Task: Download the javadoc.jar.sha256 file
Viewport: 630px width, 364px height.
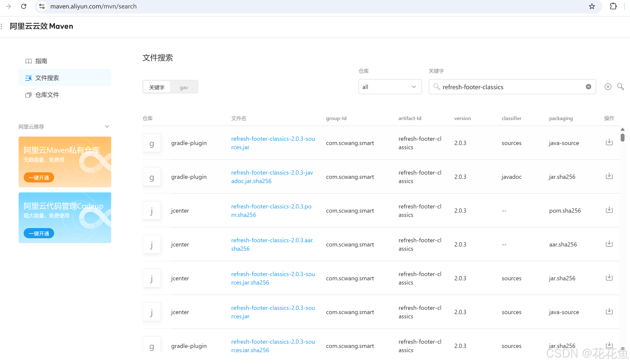Action: click(609, 176)
